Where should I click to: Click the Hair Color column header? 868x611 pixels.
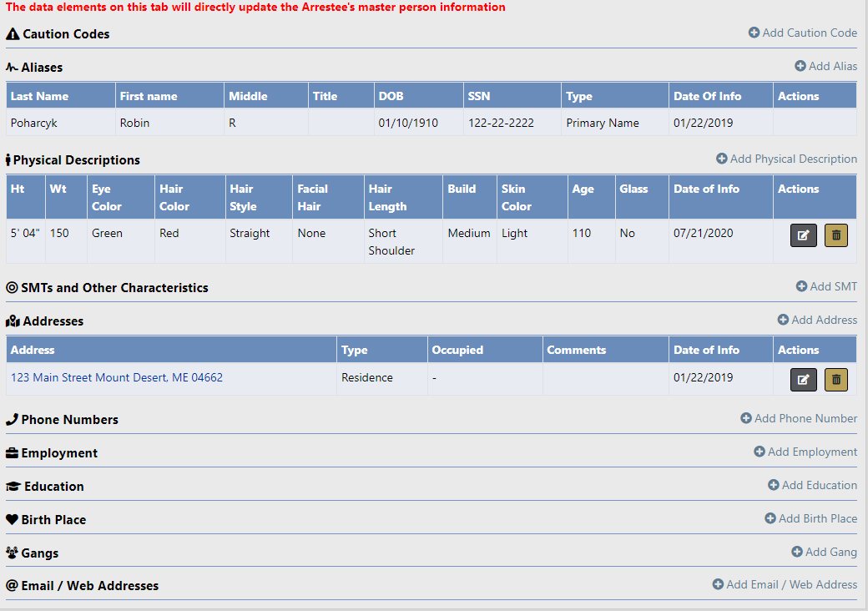174,197
